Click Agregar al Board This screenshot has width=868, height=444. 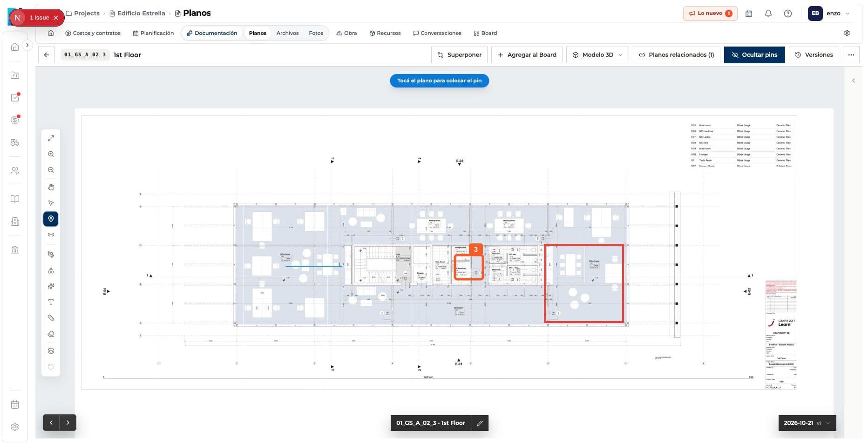pos(527,55)
